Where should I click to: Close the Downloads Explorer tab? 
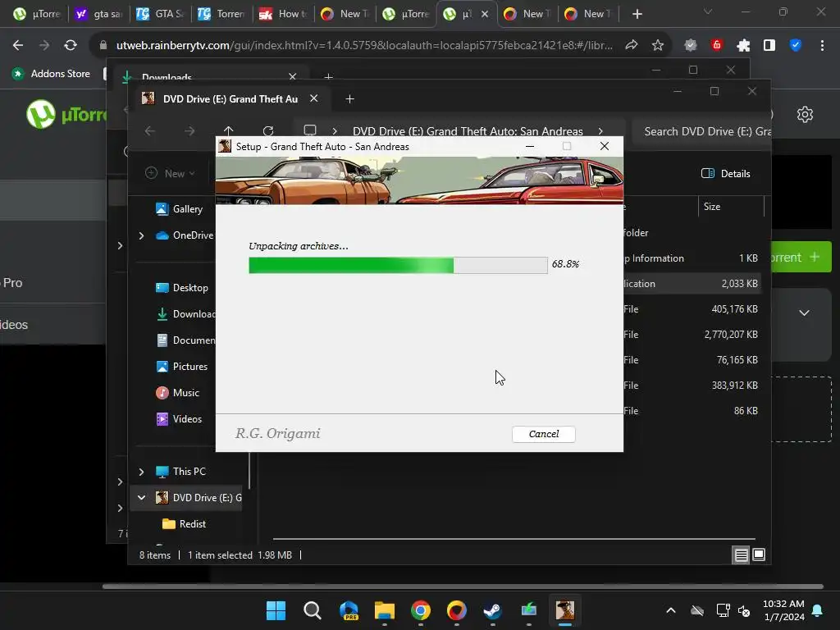pyautogui.click(x=293, y=76)
